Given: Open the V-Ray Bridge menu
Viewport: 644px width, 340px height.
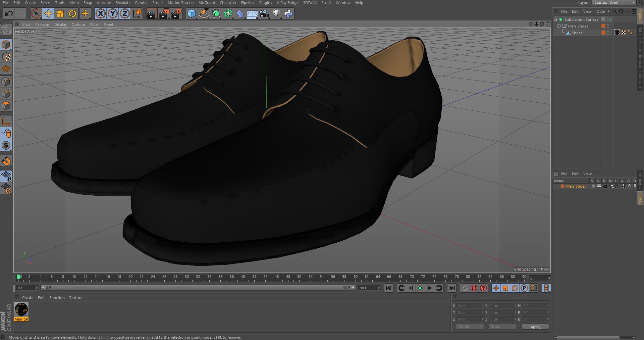Looking at the screenshot, I should point(287,3).
